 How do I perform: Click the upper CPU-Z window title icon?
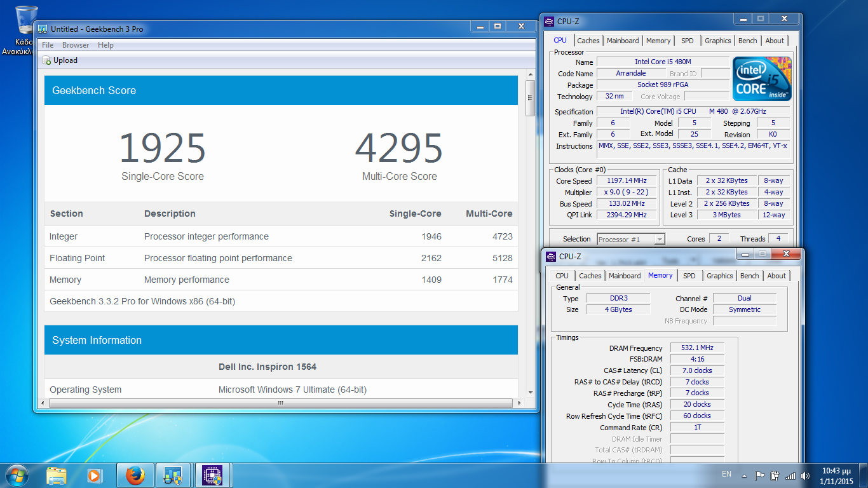(x=548, y=21)
